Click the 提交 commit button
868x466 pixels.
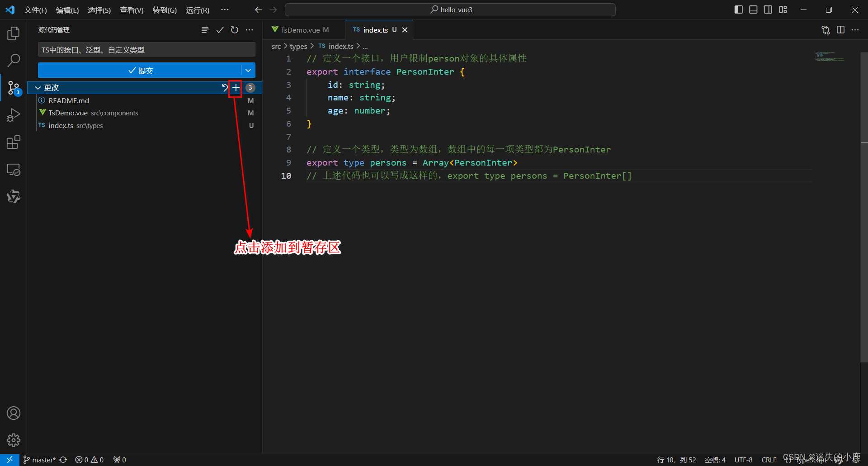tap(140, 70)
